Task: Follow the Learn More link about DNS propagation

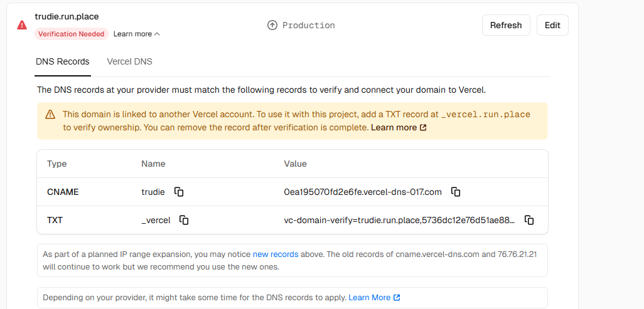Action: pos(369,298)
